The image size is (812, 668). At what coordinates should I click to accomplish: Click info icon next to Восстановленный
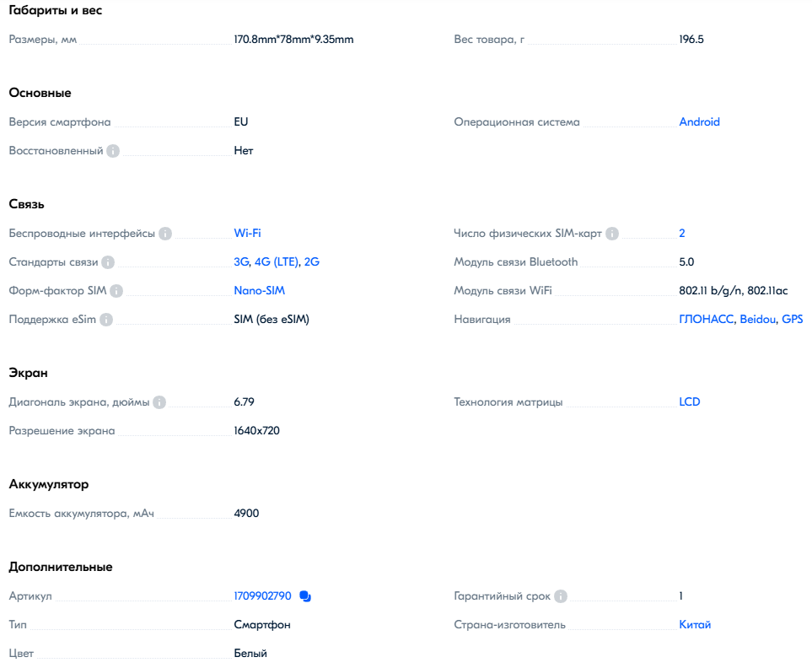113,151
